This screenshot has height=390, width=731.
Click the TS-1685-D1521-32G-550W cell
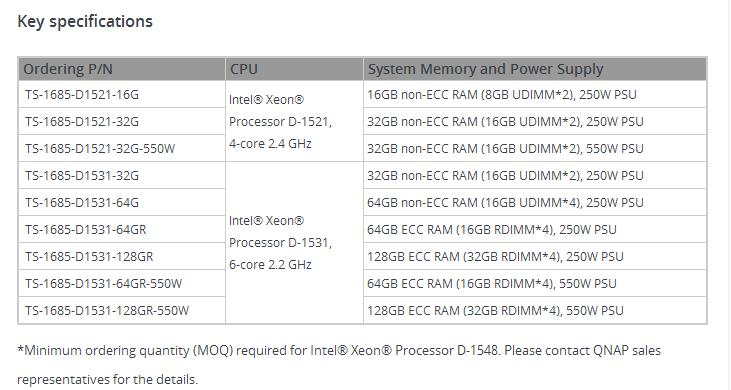(122, 149)
